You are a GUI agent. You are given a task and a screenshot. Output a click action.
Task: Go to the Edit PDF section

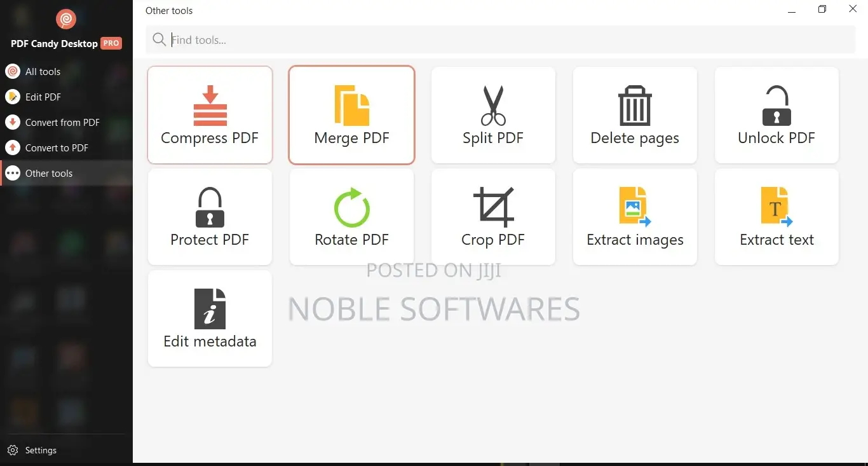(x=66, y=97)
